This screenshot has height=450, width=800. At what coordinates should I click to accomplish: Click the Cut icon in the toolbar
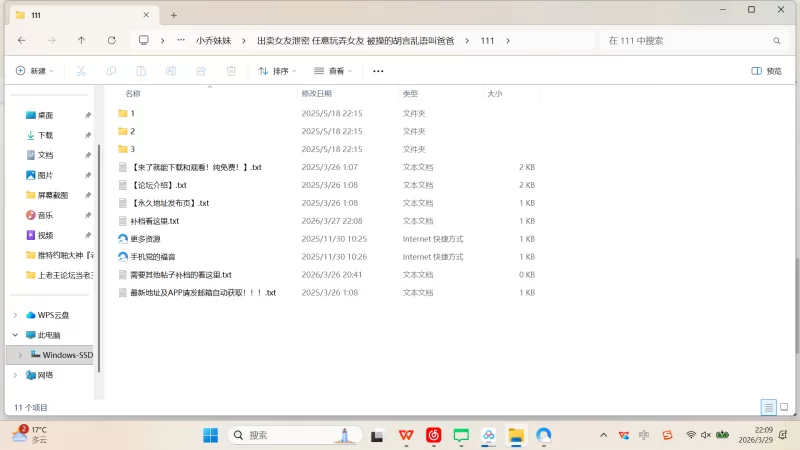pyautogui.click(x=81, y=71)
